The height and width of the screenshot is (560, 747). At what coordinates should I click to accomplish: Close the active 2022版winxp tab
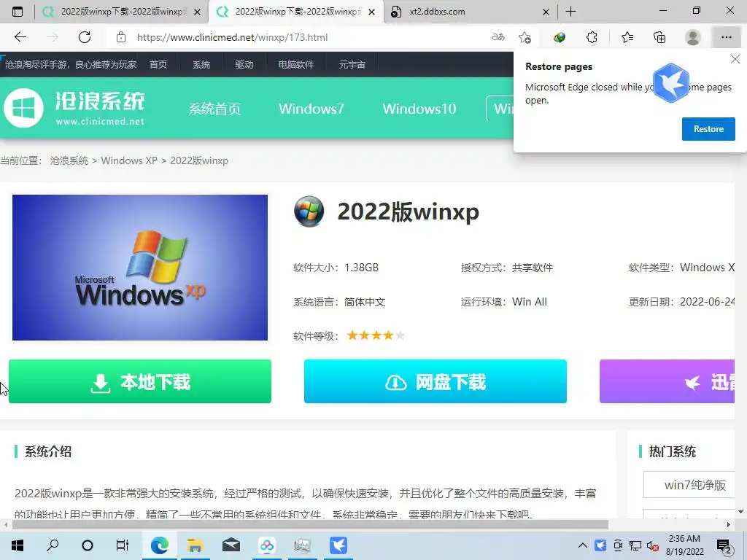(x=372, y=12)
